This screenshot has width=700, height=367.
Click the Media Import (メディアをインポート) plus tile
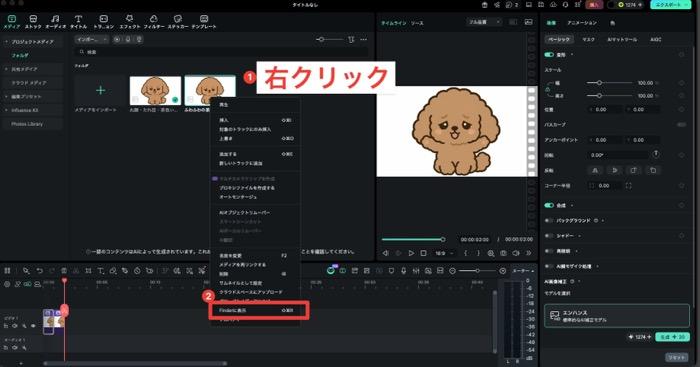(100, 91)
